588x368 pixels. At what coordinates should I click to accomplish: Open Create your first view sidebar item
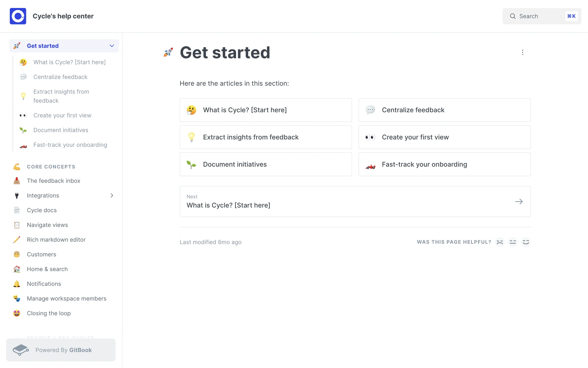[x=62, y=115]
